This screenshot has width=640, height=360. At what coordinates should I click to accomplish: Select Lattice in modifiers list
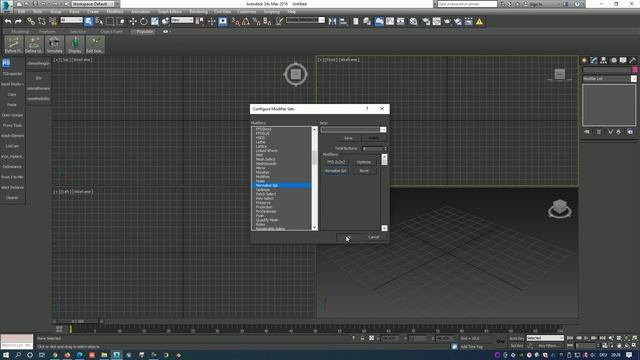point(261,146)
